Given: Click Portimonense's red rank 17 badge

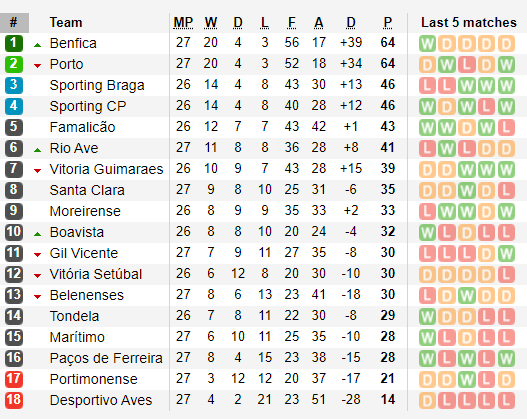Looking at the screenshot, I should (x=14, y=379).
